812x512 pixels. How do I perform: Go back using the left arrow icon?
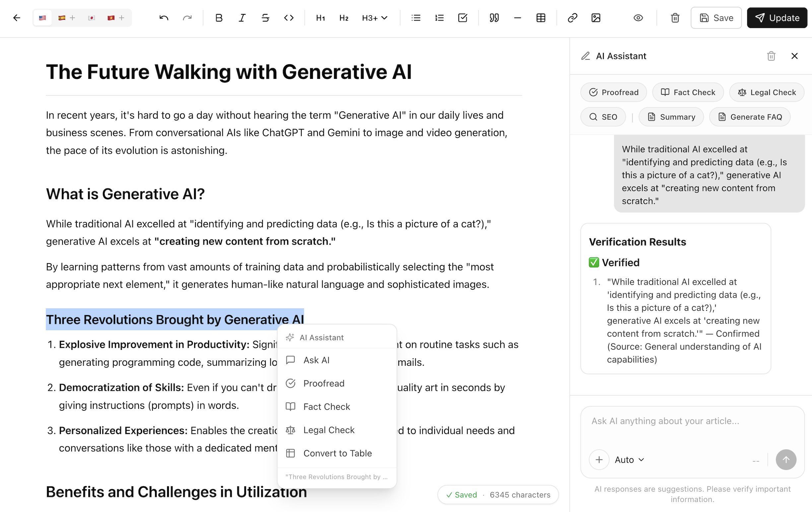17,18
